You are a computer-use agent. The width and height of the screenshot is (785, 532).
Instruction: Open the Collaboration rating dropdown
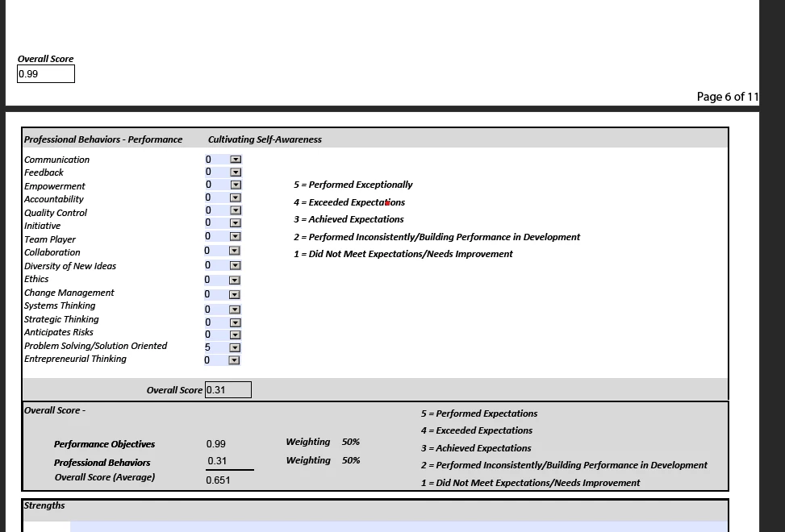point(234,251)
